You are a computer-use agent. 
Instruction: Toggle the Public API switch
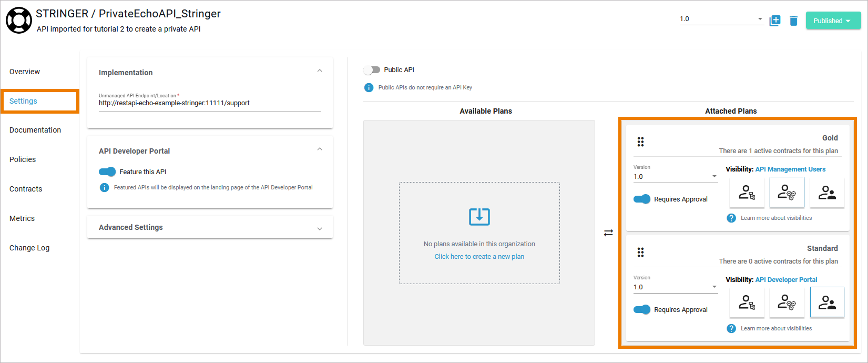[372, 70]
